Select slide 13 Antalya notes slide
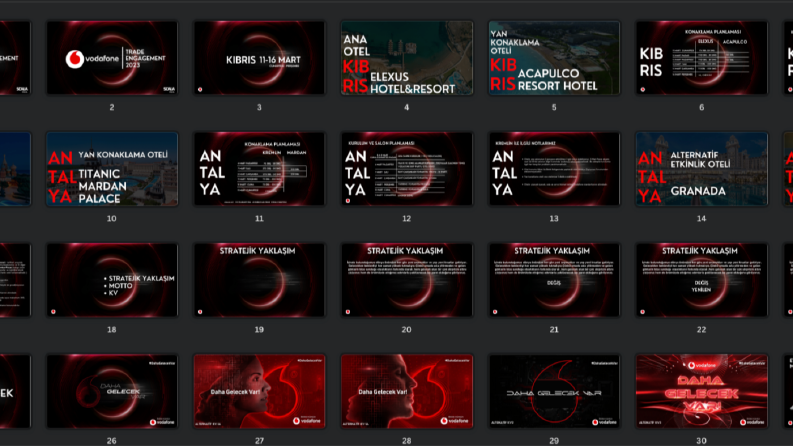 point(554,169)
